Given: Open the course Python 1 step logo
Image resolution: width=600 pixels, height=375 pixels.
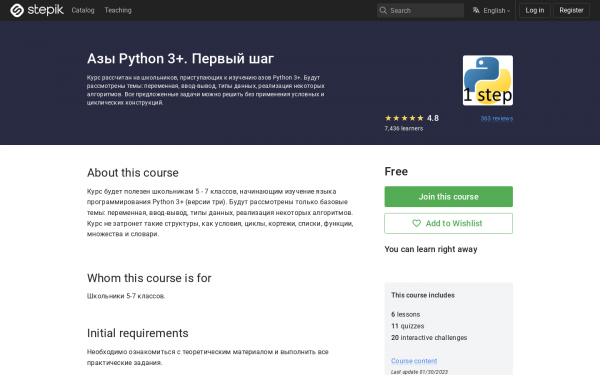Looking at the screenshot, I should click(x=488, y=80).
